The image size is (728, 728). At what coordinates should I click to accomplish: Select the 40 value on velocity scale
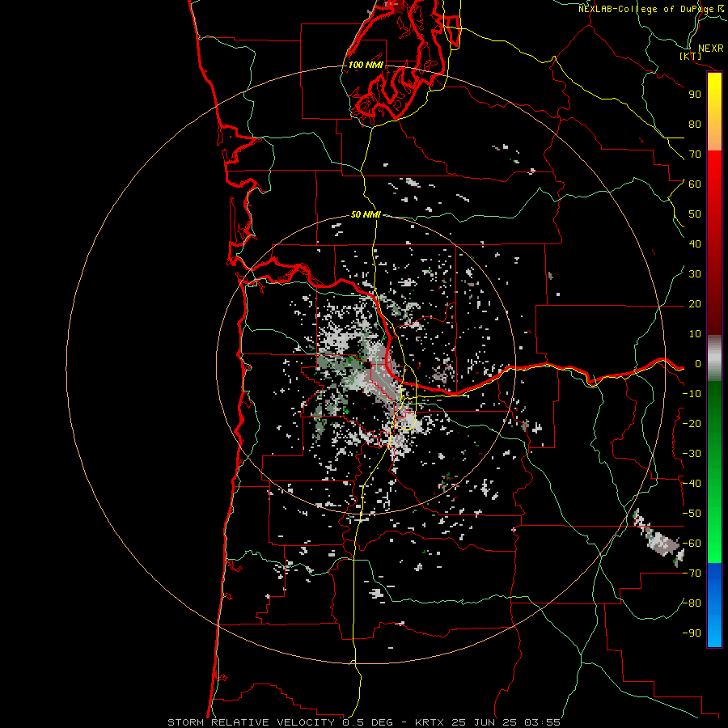[x=695, y=243]
